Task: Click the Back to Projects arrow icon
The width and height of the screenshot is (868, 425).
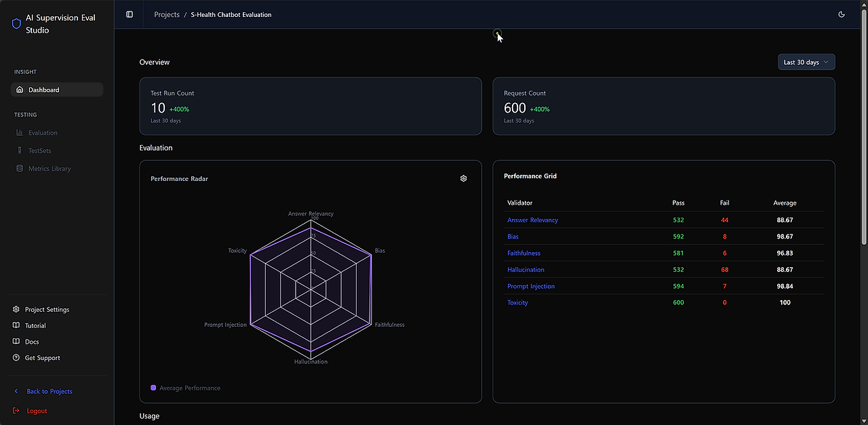Action: pyautogui.click(x=16, y=391)
